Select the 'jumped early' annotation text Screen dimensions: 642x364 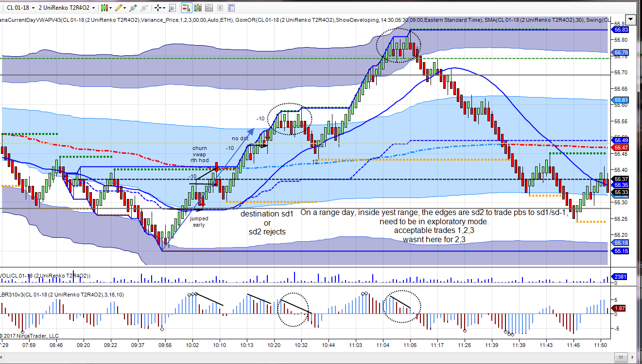point(199,222)
